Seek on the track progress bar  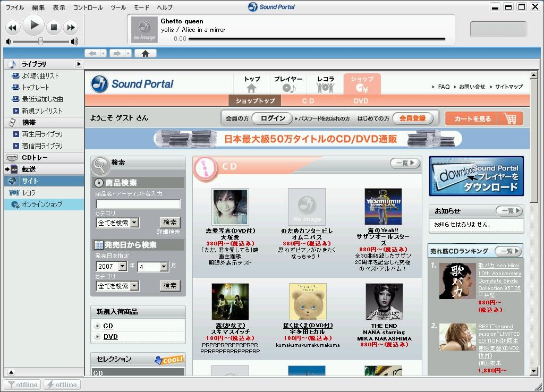pyautogui.click(x=317, y=39)
